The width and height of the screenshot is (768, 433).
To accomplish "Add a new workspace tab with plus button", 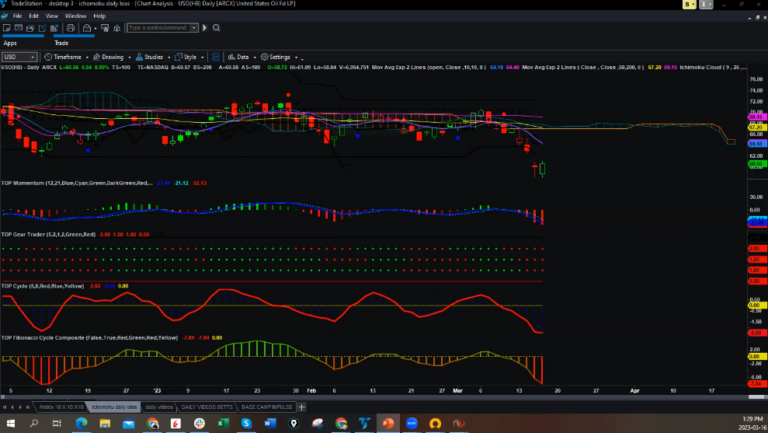I will [x=302, y=407].
